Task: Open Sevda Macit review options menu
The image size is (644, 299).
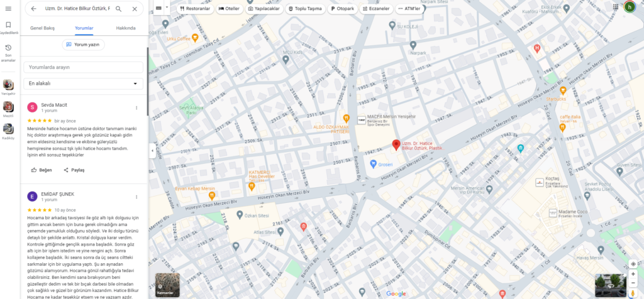Action: (136, 108)
